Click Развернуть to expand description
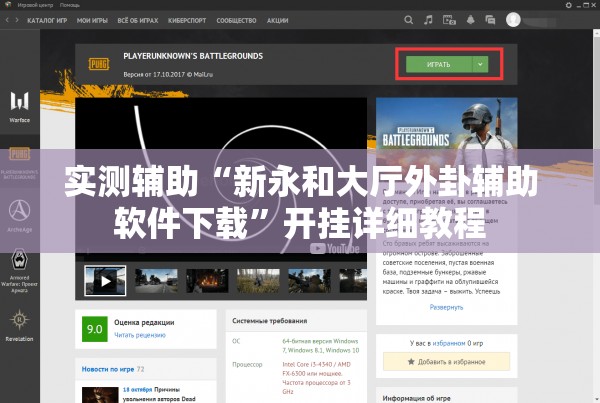600x403 pixels. click(x=446, y=307)
